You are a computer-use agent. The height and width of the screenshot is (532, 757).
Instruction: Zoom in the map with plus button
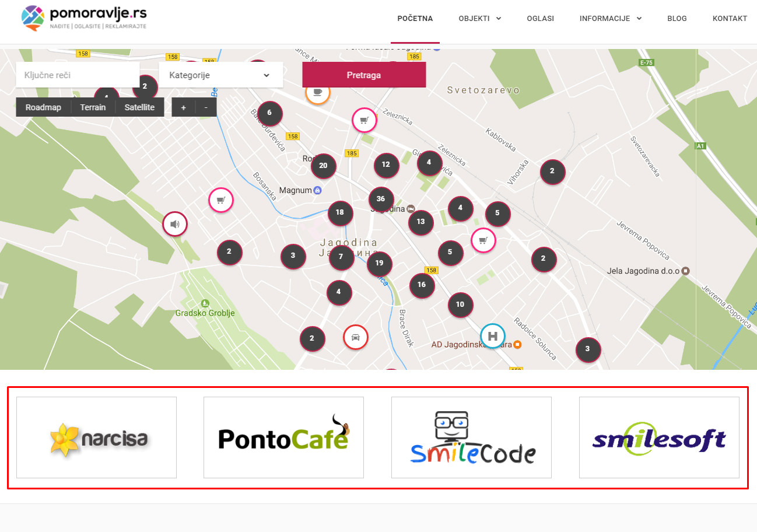point(183,107)
